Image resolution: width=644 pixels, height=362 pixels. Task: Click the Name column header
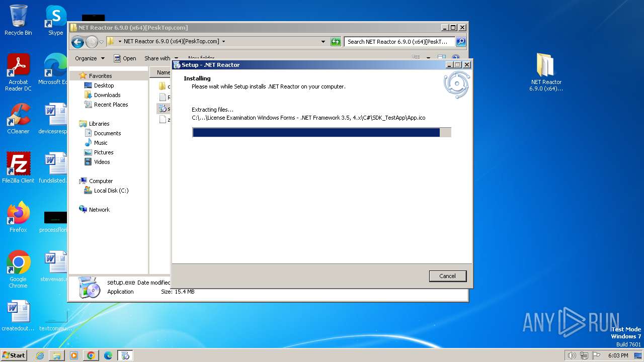(160, 72)
